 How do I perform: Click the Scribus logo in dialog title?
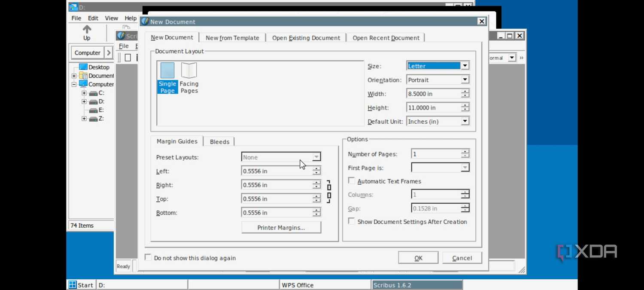pyautogui.click(x=145, y=21)
